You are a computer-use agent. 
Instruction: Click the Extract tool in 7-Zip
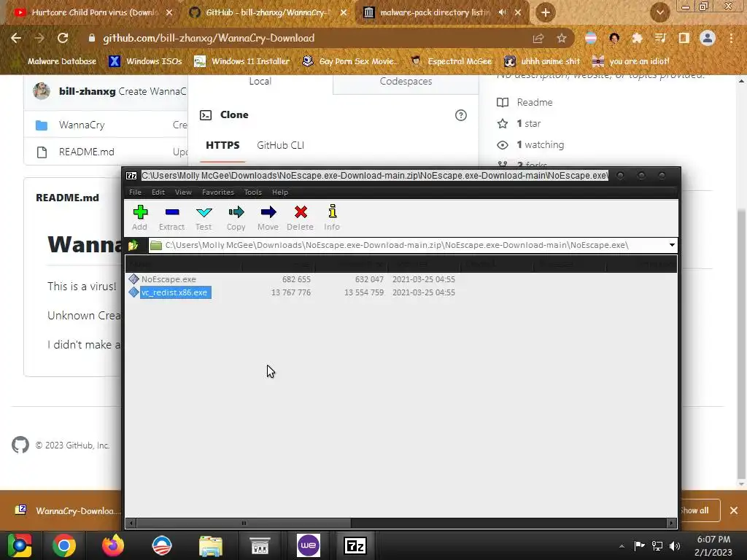click(171, 218)
